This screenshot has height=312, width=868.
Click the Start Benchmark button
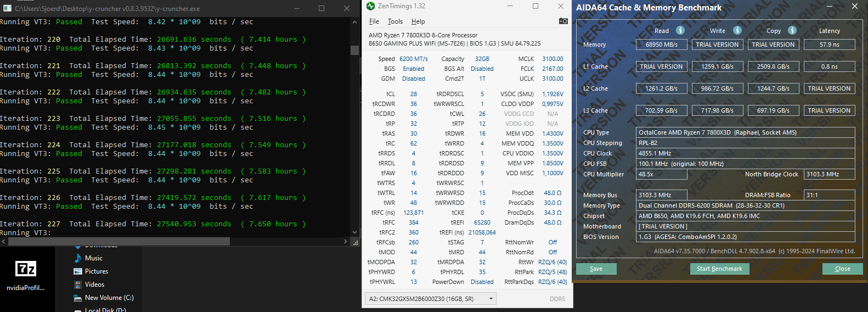click(x=719, y=269)
